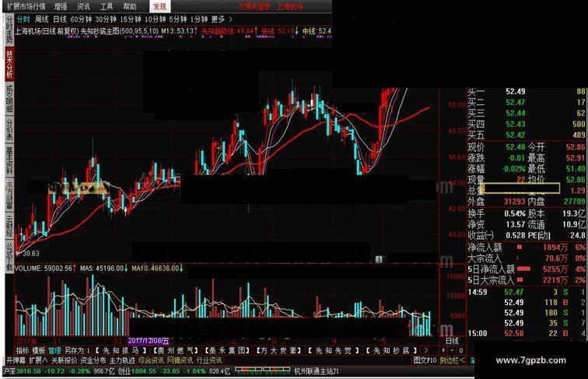Apply the 先知抓马 template
The width and height of the screenshot is (588, 379).
[120, 350]
